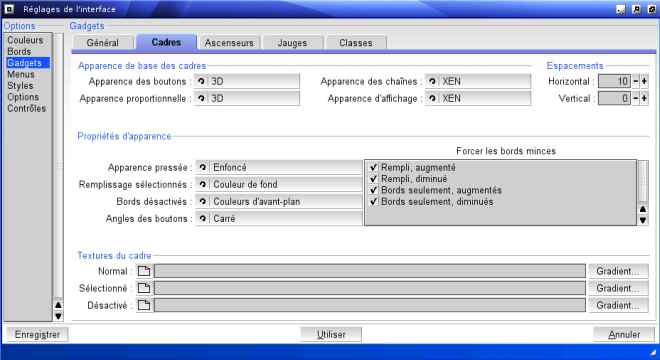Cycle the 'Angles des boutons' chooser
This screenshot has width=660, height=360.
(x=279, y=219)
